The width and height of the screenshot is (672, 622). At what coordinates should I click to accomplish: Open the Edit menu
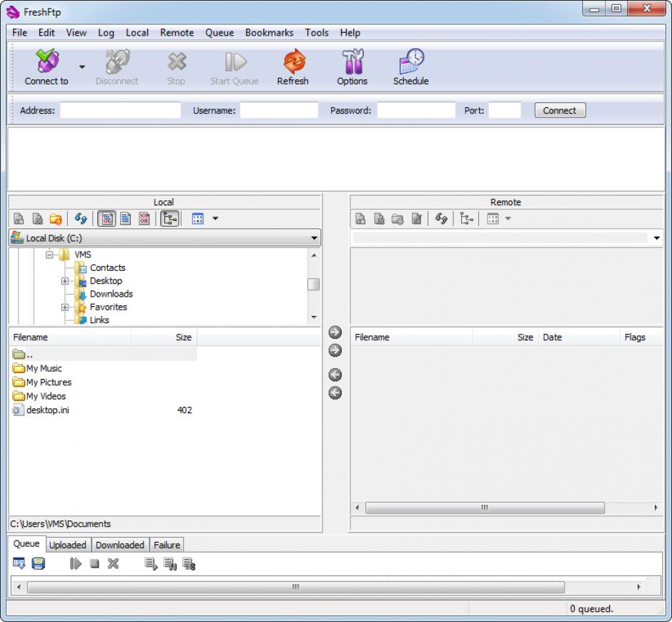46,33
